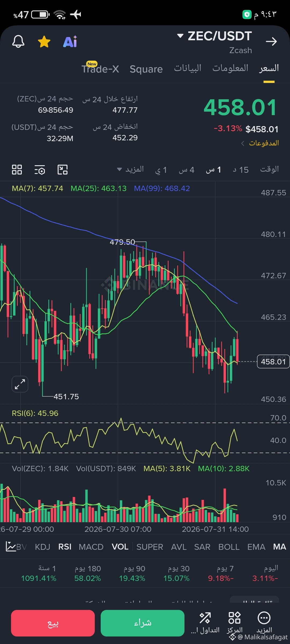Tap the Vol(ZEC): 1.84K label
Image resolution: width=290 pixels, height=644 pixels.
(40, 469)
